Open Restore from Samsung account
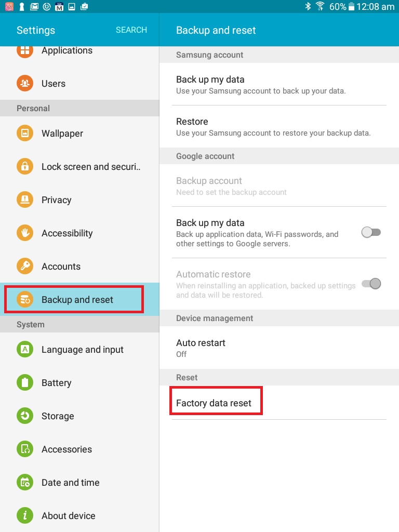This screenshot has height=532, width=399. (x=279, y=127)
